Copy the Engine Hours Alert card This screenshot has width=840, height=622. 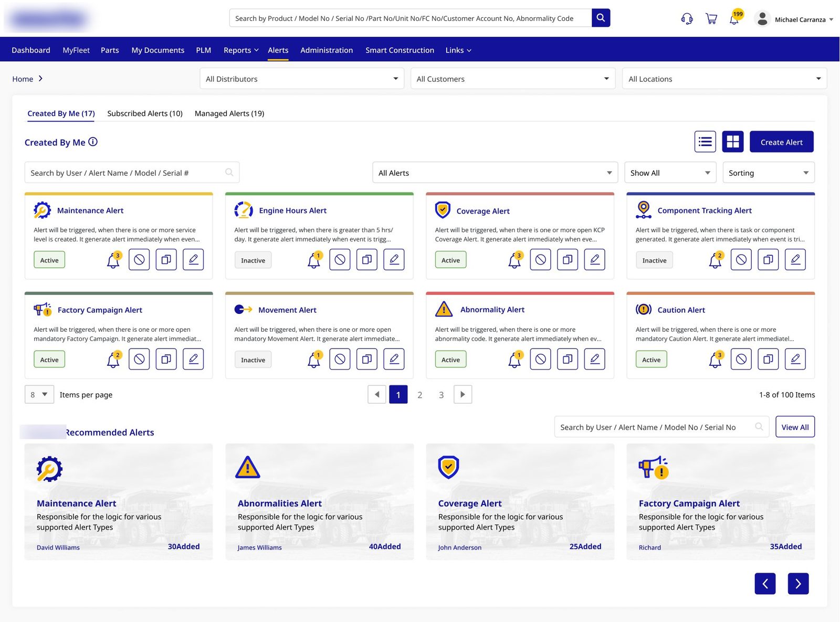[x=366, y=259]
